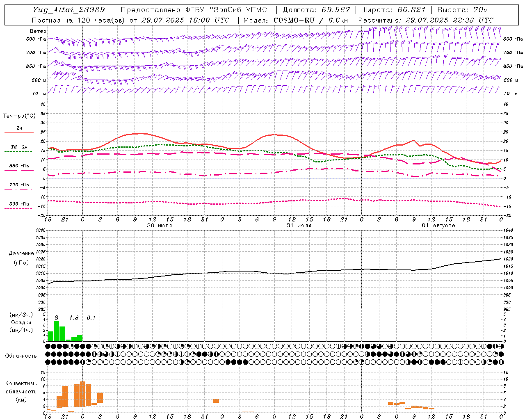Click the Широта: 60.321 header field
525x420 pixels.
pyautogui.click(x=394, y=10)
